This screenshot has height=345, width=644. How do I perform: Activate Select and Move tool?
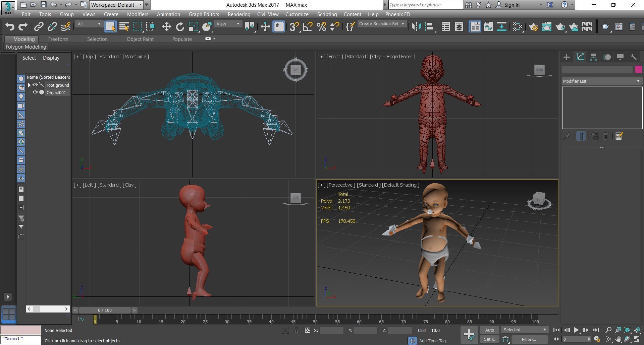166,26
